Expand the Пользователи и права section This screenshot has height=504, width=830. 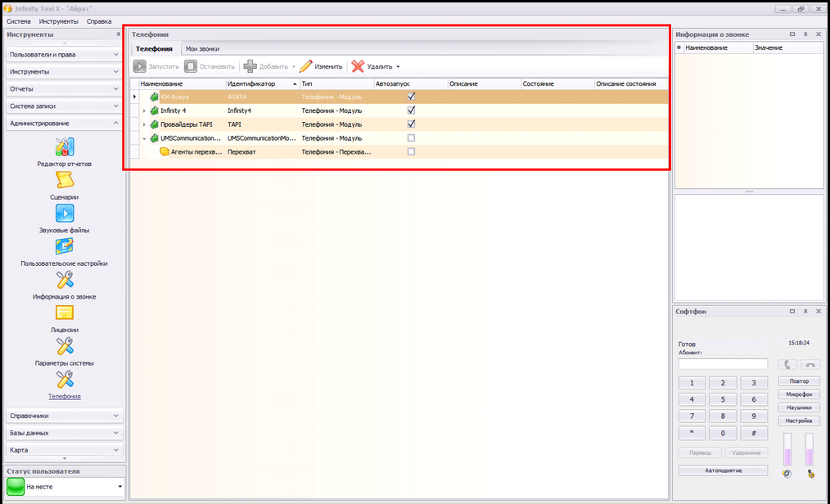pos(65,55)
